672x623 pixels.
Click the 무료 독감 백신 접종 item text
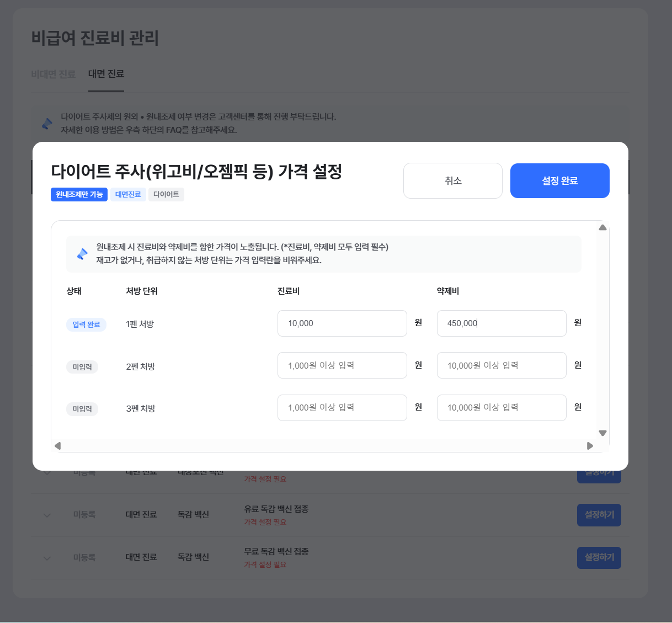click(x=276, y=551)
